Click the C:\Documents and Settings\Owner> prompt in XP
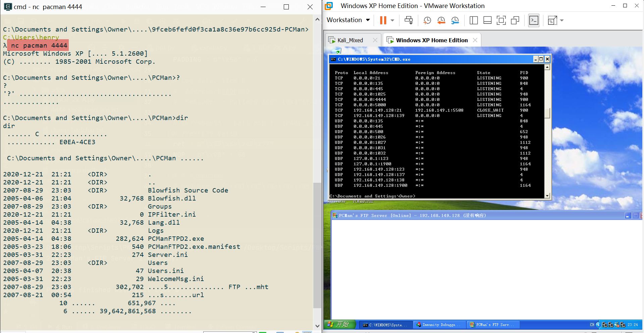 coord(372,196)
